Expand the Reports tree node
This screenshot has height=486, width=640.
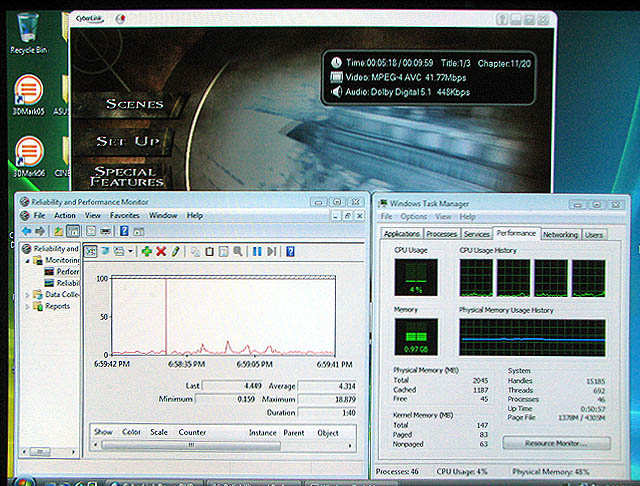[27, 306]
